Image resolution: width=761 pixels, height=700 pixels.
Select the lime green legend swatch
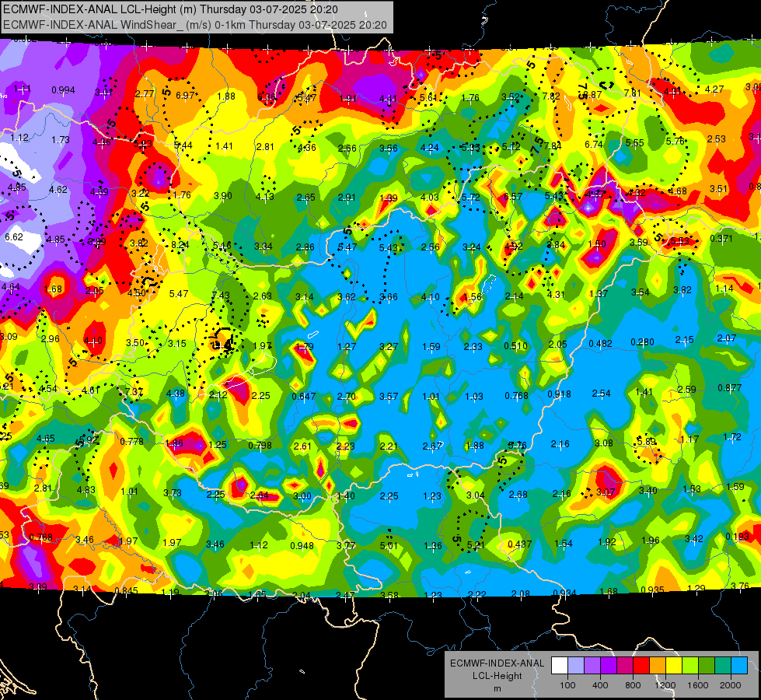click(690, 666)
